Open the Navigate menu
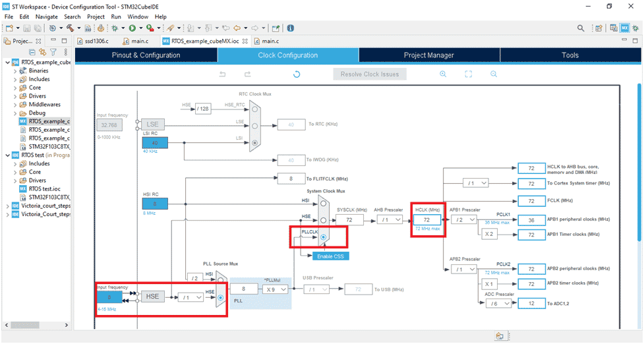Screen dimensions: 644x344 (46, 17)
